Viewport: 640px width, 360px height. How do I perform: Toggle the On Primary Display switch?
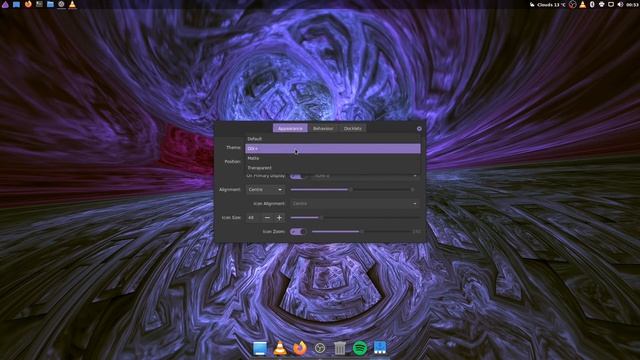click(298, 176)
